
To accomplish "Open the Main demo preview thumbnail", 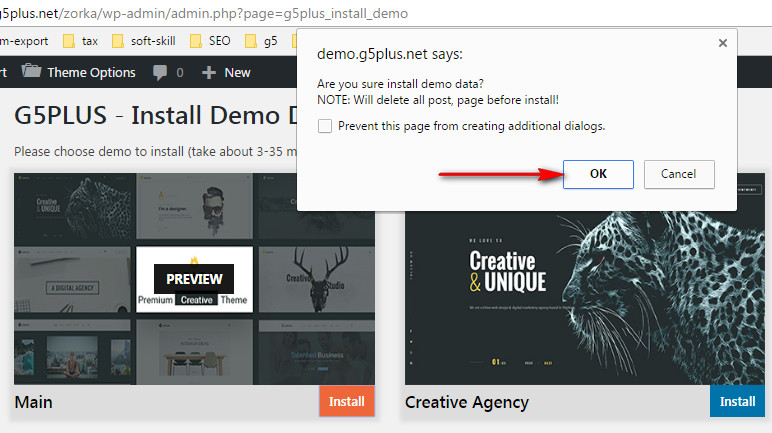I will click(x=194, y=279).
